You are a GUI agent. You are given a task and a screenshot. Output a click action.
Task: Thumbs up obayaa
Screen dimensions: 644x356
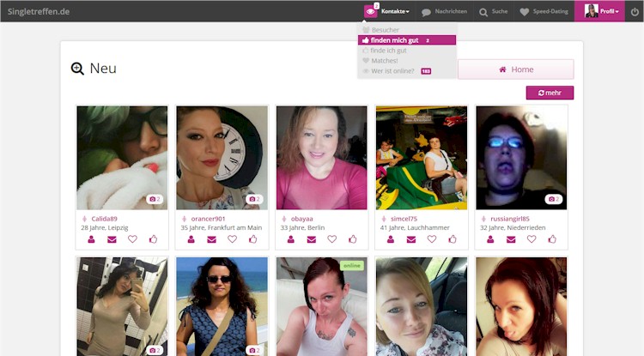click(352, 239)
